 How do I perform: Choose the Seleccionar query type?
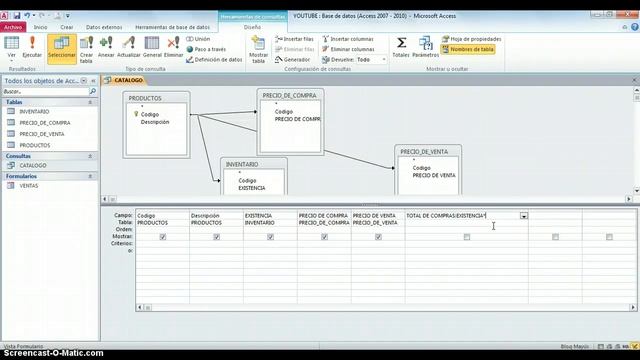point(62,49)
